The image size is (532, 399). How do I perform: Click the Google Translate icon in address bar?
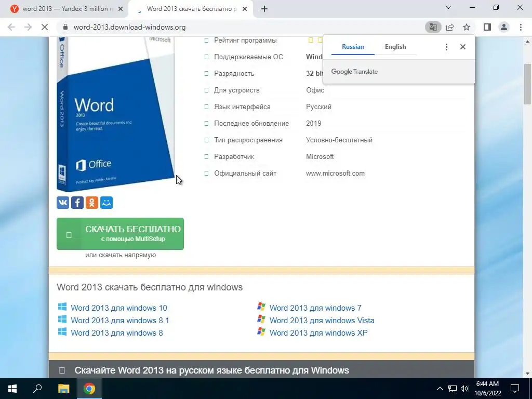pyautogui.click(x=433, y=27)
